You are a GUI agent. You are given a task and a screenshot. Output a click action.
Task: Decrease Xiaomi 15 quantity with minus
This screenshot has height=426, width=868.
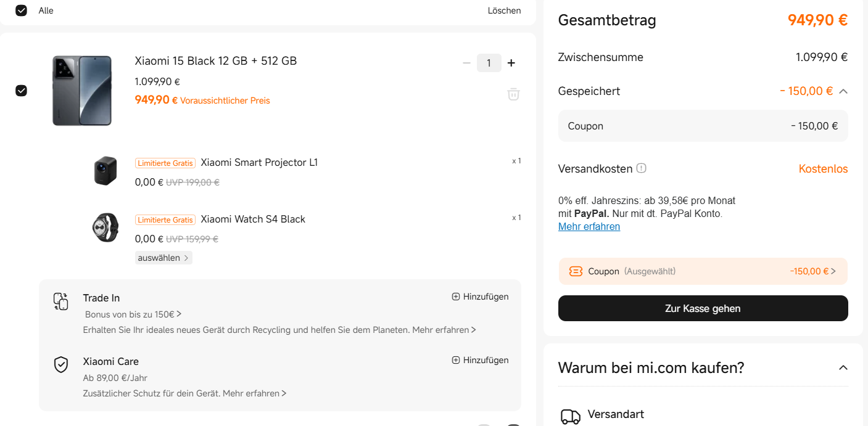tap(466, 63)
